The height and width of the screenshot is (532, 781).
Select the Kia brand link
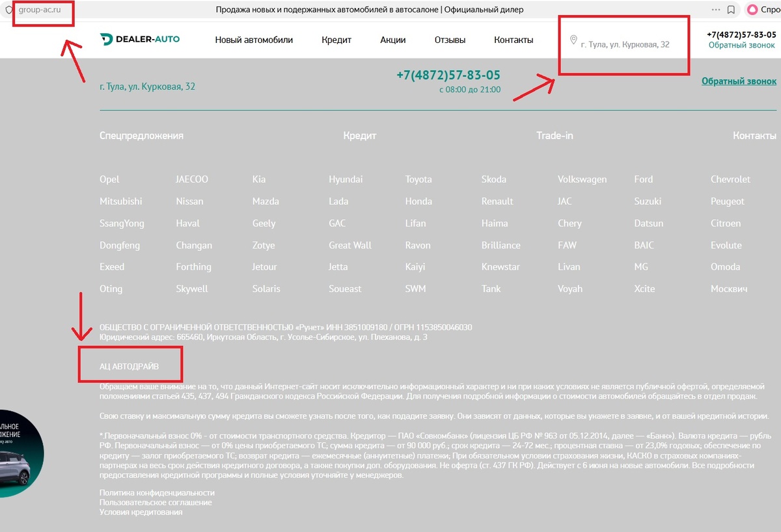tap(259, 180)
